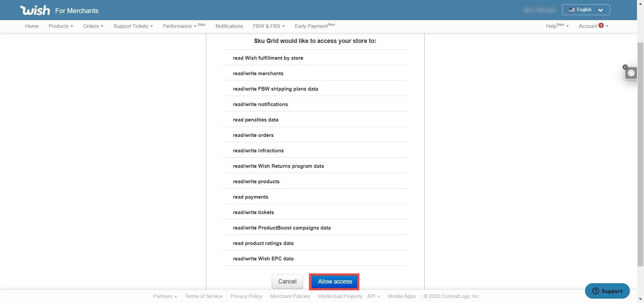Select 'read/write merchants' permission row
This screenshot has height=303, width=644.
coord(315,73)
